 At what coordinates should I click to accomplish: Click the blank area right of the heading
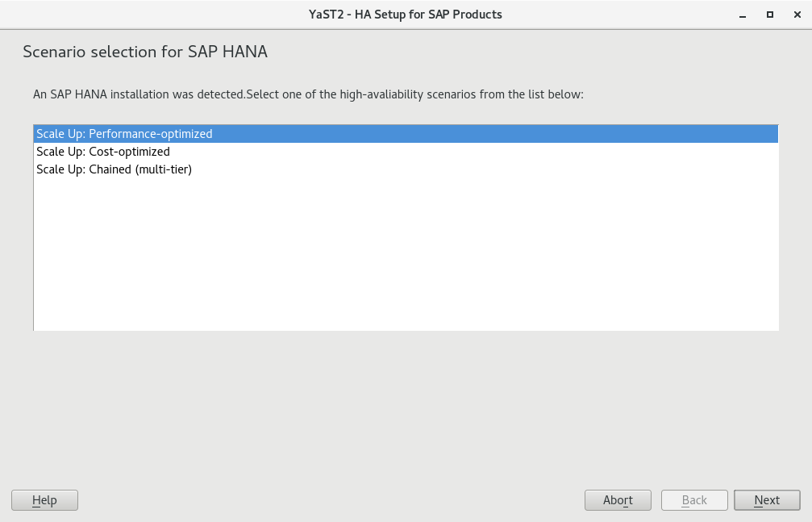tap(524, 52)
